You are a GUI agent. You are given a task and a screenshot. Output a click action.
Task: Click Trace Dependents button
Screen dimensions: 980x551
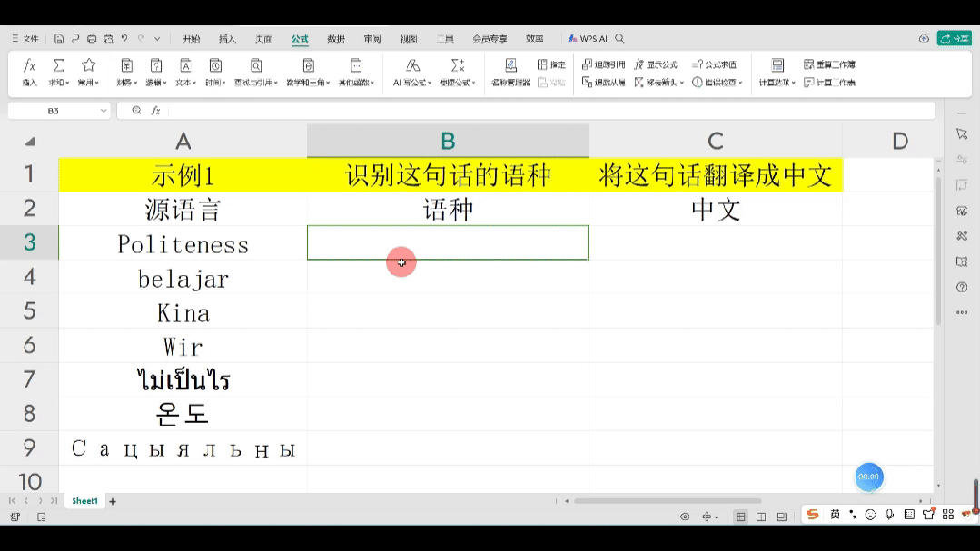603,83
